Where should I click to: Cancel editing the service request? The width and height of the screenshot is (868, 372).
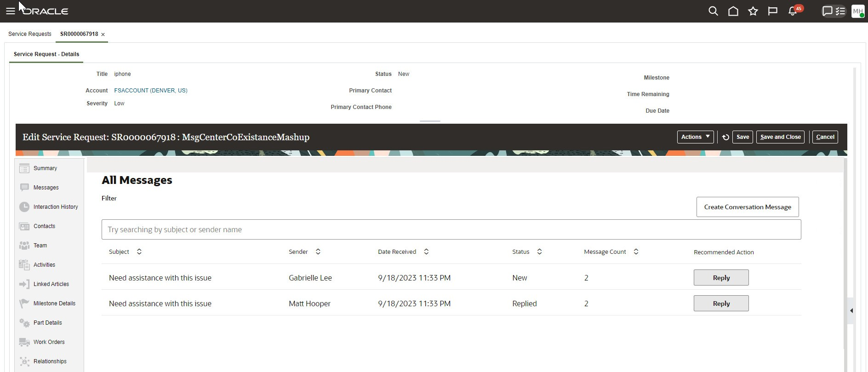point(825,137)
